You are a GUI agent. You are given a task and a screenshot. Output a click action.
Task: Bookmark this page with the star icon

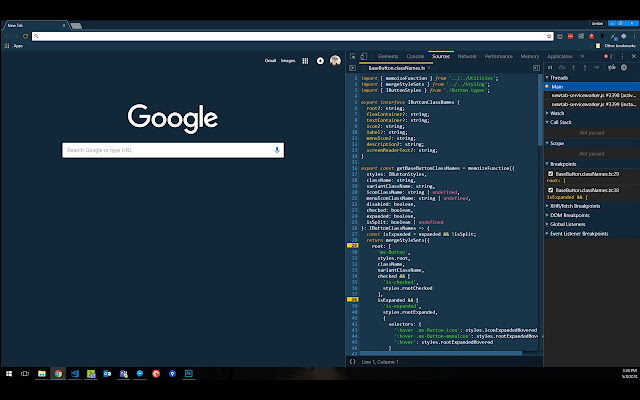coord(549,36)
